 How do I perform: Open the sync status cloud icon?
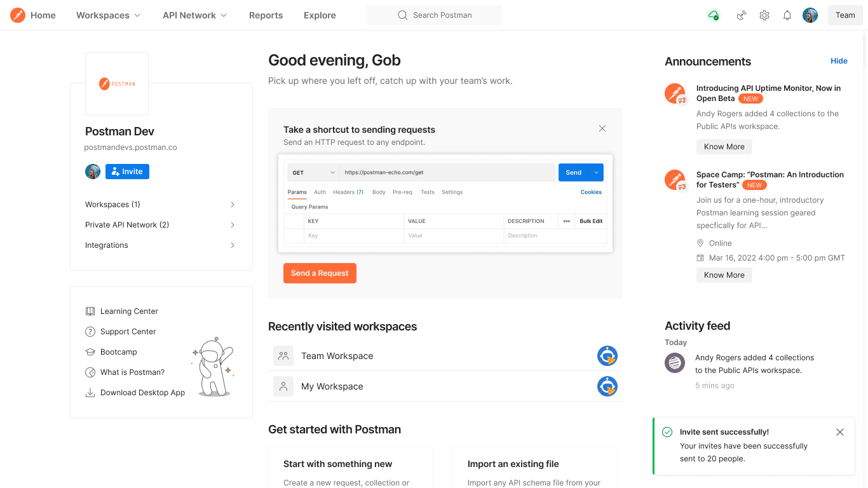[x=714, y=15]
